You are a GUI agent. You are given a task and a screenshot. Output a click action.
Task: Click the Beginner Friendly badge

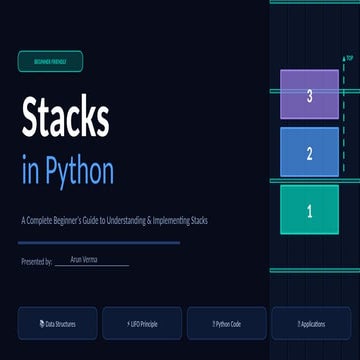click(x=50, y=61)
